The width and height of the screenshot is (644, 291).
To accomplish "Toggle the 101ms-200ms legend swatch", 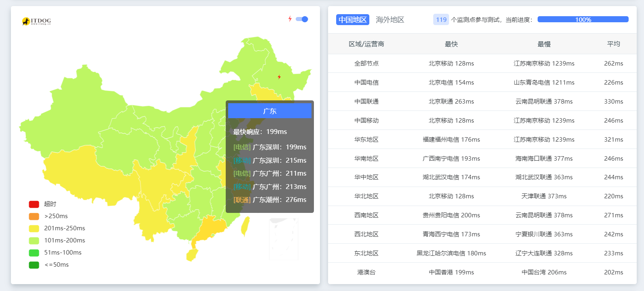I will coord(34,240).
